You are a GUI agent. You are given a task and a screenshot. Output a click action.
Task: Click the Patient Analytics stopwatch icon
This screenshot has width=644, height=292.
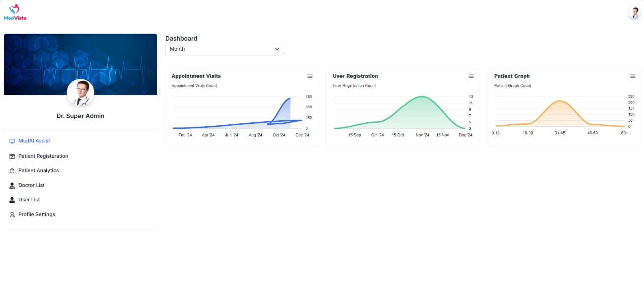coord(12,171)
